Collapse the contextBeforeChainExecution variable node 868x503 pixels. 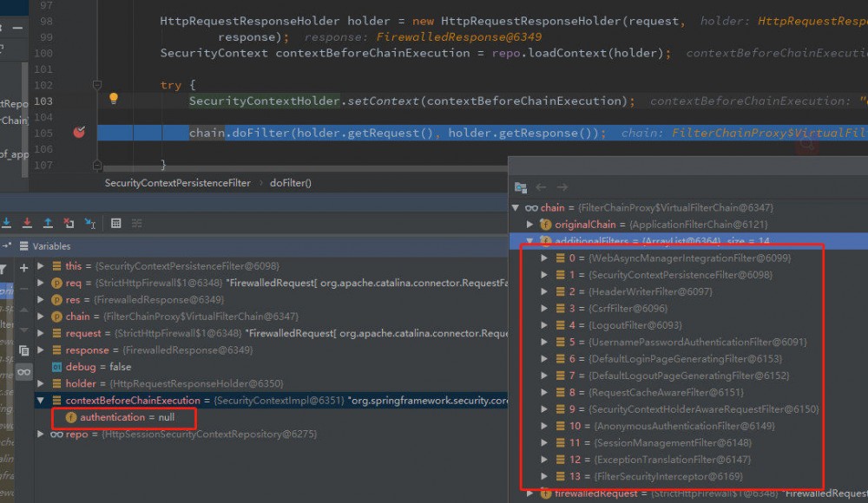click(x=41, y=401)
